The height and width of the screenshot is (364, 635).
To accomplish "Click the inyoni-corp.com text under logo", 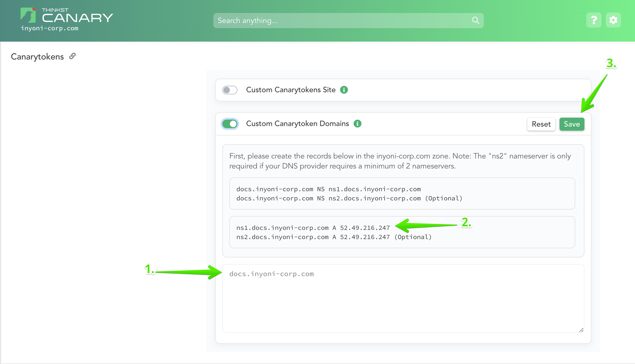I will pyautogui.click(x=49, y=28).
